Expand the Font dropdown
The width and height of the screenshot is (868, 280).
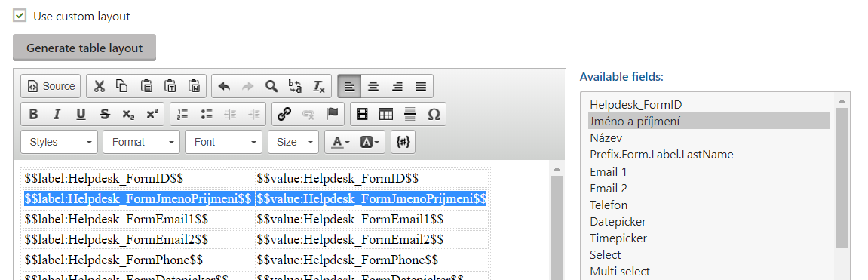coord(224,142)
